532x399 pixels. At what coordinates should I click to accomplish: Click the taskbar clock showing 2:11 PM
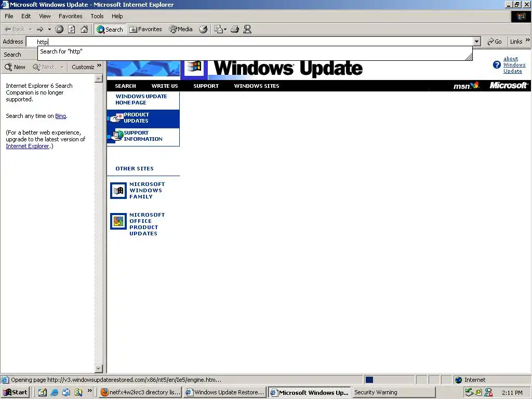512,393
